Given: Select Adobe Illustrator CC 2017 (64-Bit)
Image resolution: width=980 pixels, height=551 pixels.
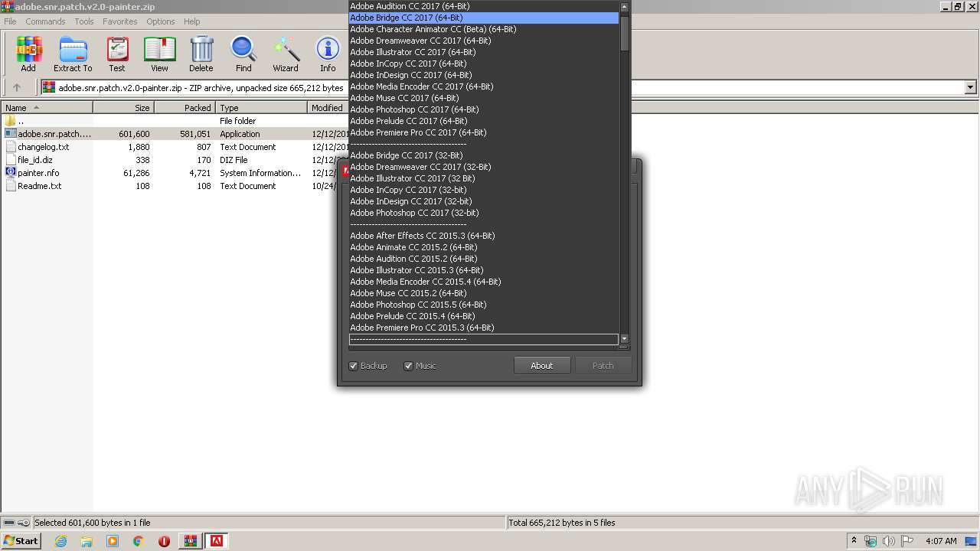Looking at the screenshot, I should [484, 52].
